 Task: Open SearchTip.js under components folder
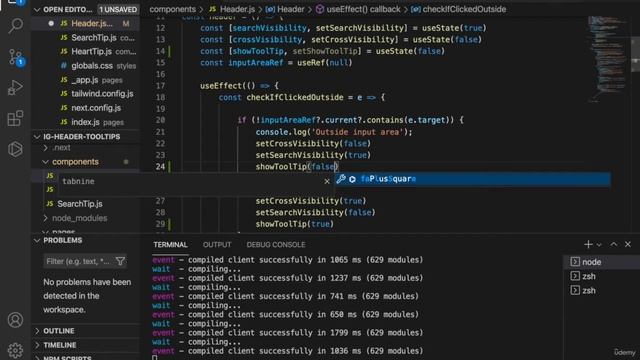(80, 204)
